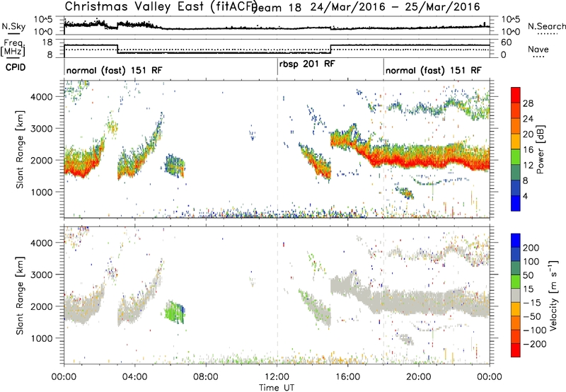
Task: Click the 2000 range tick in velocity panel
Action: (x=41, y=306)
